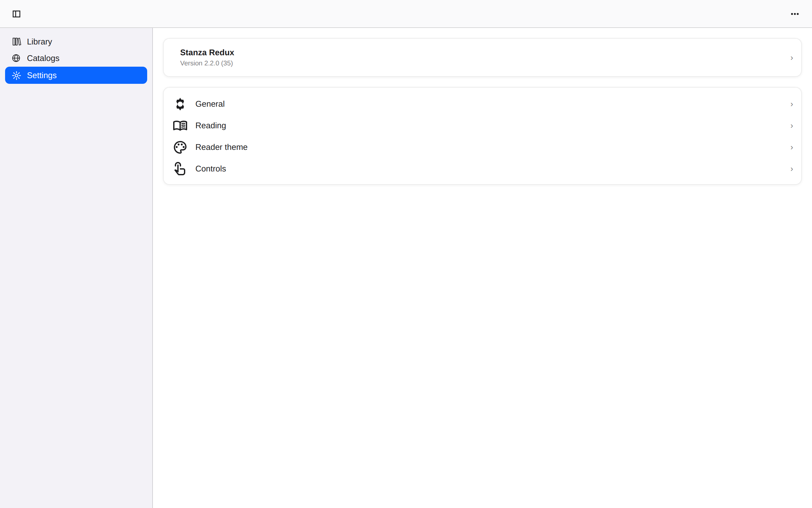Click the Library books icon
Viewport: 812px width, 508px height.
[x=16, y=42]
